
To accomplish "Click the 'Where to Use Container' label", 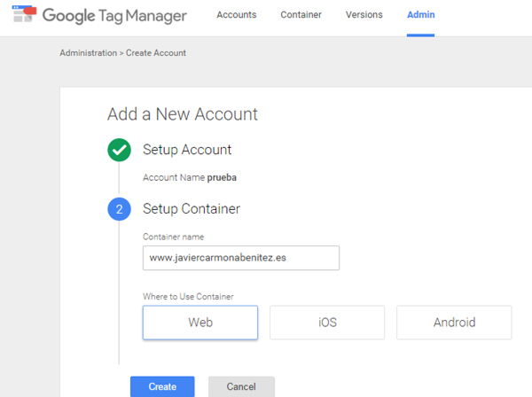I will (188, 297).
